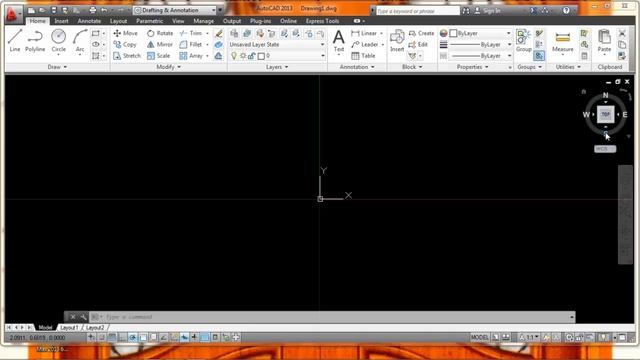Screen dimensions: 640x360
Task: Toggle Infer Constraints in status bar
Action: pos(91,338)
